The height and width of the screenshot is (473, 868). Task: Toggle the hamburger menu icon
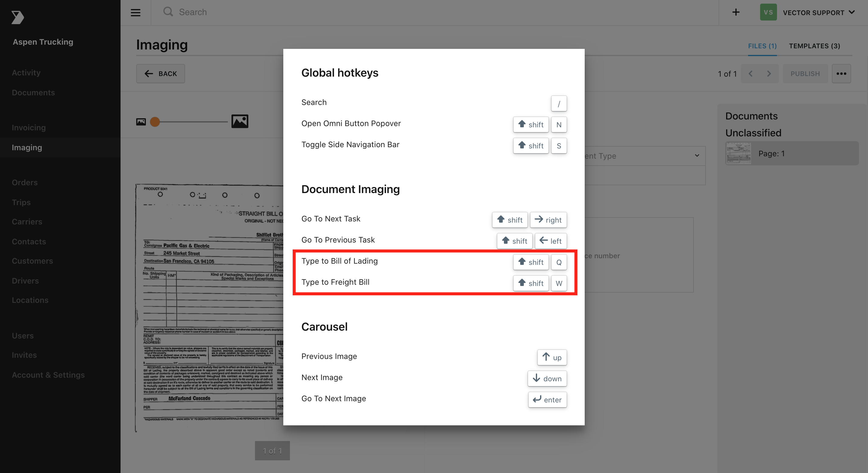(135, 13)
